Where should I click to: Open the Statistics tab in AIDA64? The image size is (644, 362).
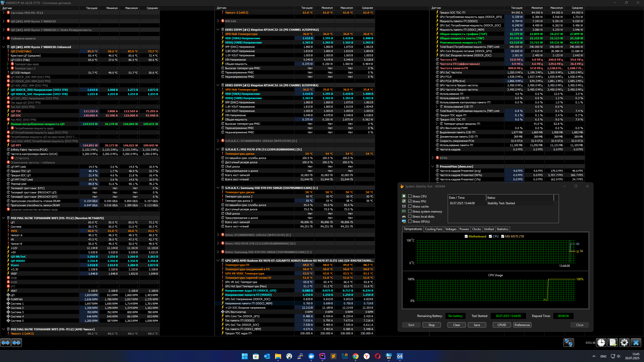tap(502, 229)
